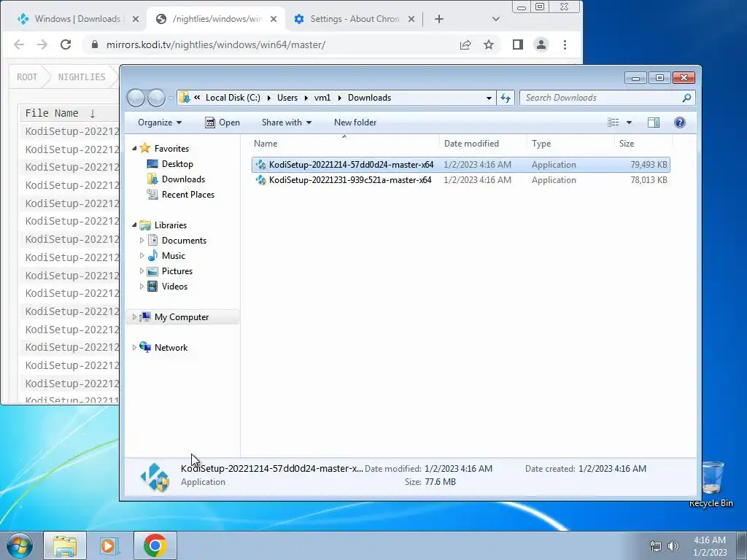The height and width of the screenshot is (560, 747).
Task: Open the Share with dropdown
Action: 286,122
